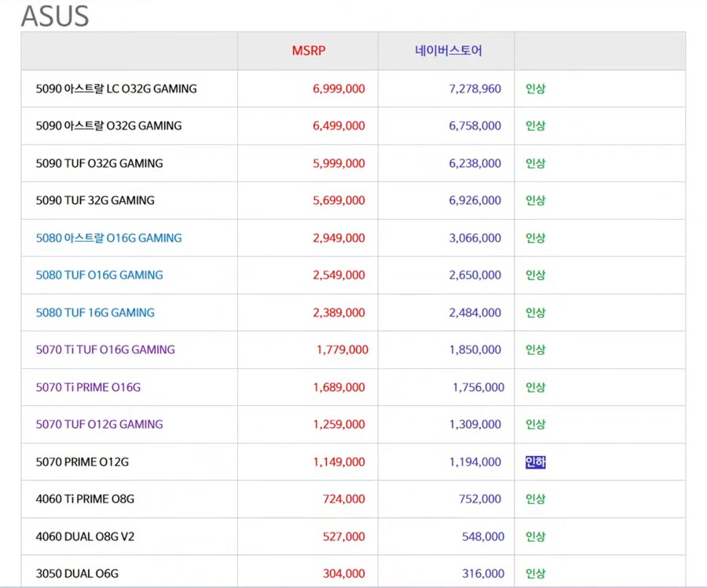Click 인상 label in 4060 DUAL O8G V2 row
Image resolution: width=707 pixels, height=588 pixels.
coord(536,537)
